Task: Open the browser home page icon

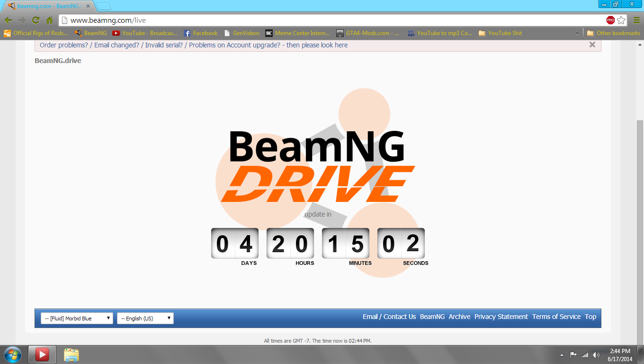Action: coord(49,20)
